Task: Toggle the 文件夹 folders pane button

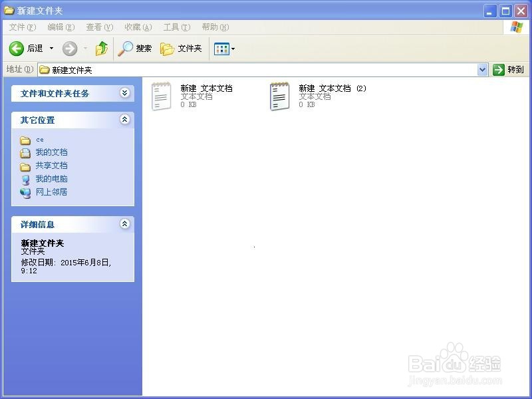Action: (181, 49)
